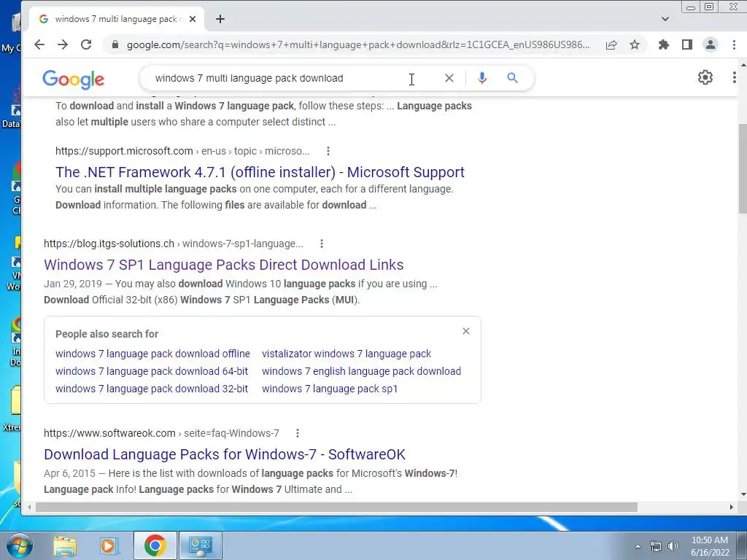Launch Windows Media Player from taskbar

[x=109, y=545]
